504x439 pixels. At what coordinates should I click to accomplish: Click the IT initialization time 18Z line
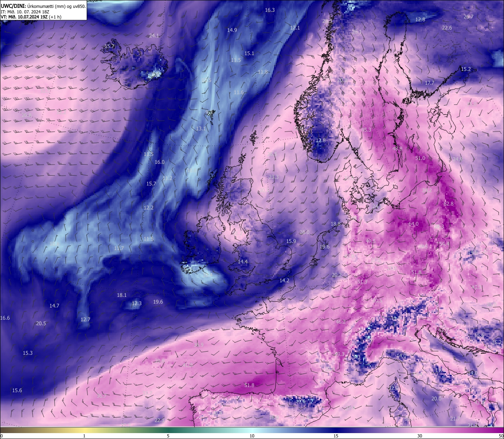[25, 12]
